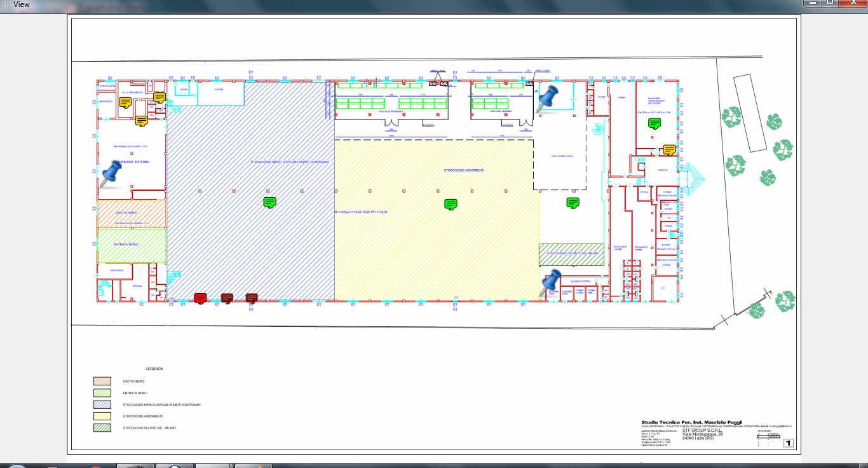Image resolution: width=868 pixels, height=468 pixels.
Task: Open the lowest yellow note in top-left rooms
Action: coord(141,121)
